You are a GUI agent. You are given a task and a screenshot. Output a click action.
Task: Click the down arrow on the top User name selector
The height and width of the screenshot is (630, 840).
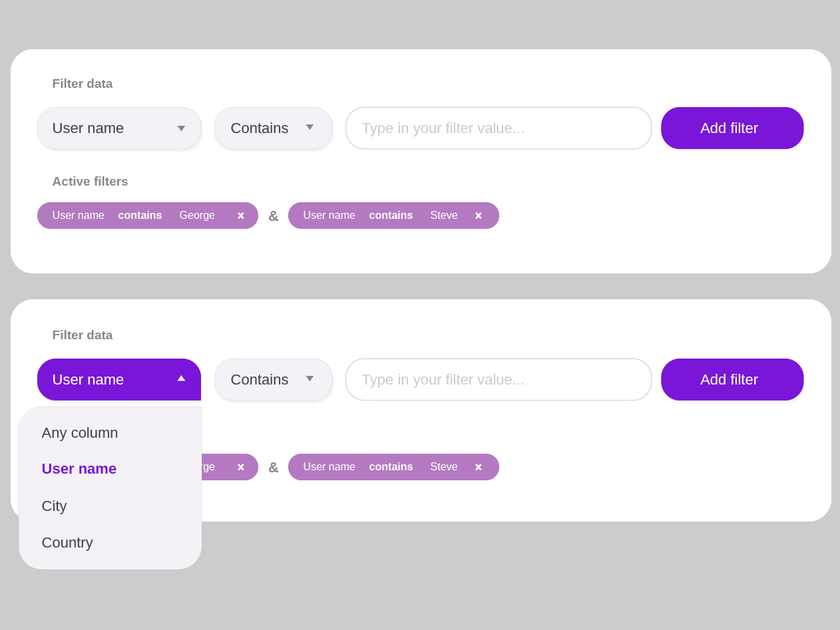pyautogui.click(x=180, y=128)
